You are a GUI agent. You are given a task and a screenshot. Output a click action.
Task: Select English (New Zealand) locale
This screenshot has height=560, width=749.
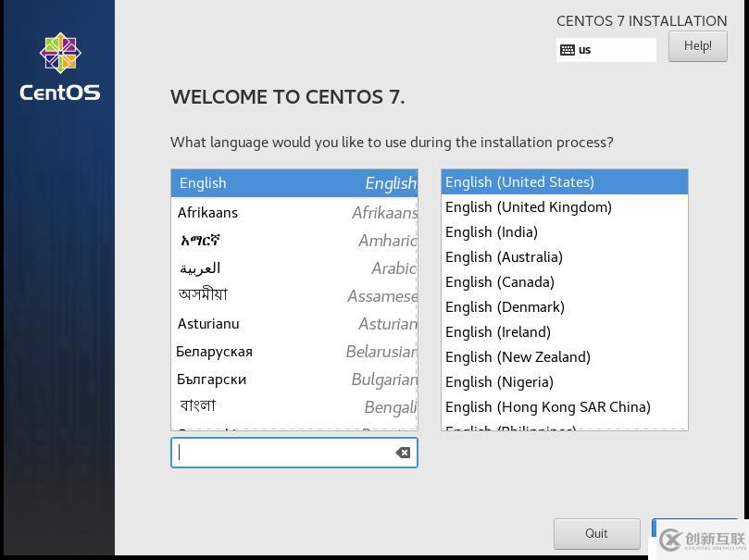coord(518,356)
